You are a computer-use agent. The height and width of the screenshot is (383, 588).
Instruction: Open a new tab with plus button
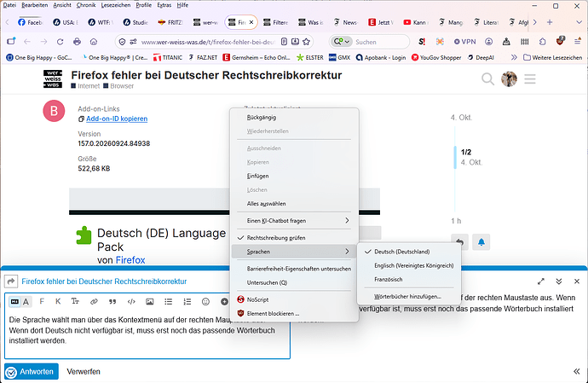point(550,22)
